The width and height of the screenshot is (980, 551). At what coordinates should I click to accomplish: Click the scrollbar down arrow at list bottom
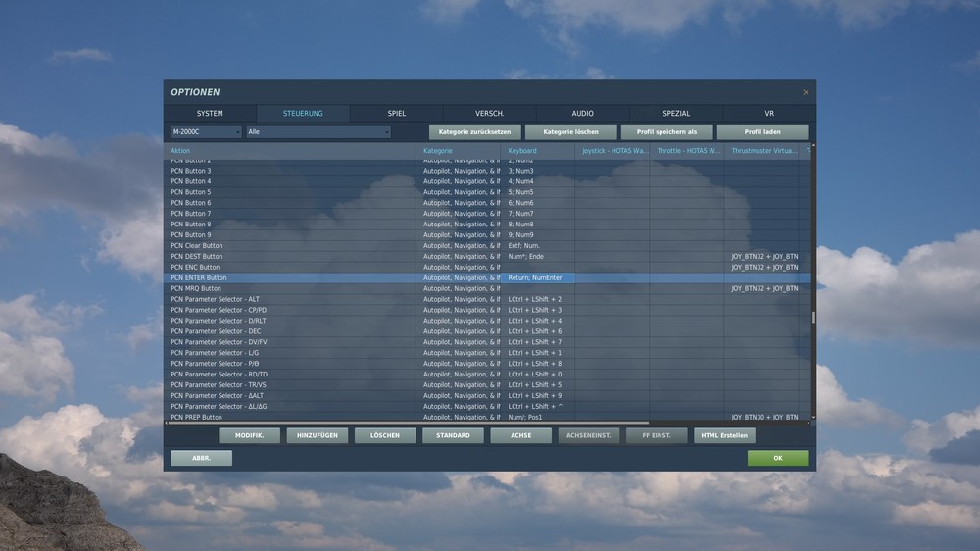point(813,417)
